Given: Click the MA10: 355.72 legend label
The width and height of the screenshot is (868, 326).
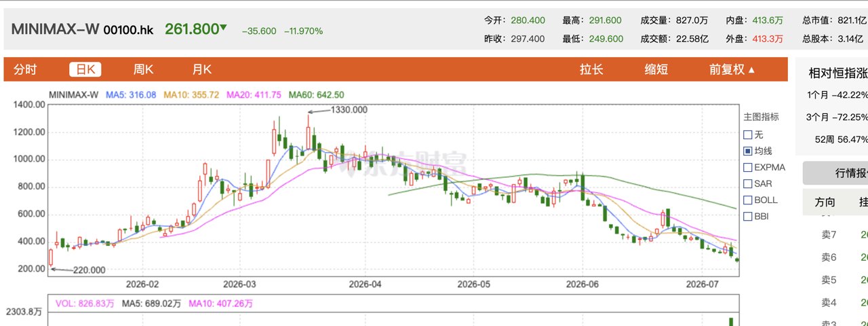Looking at the screenshot, I should tap(191, 94).
